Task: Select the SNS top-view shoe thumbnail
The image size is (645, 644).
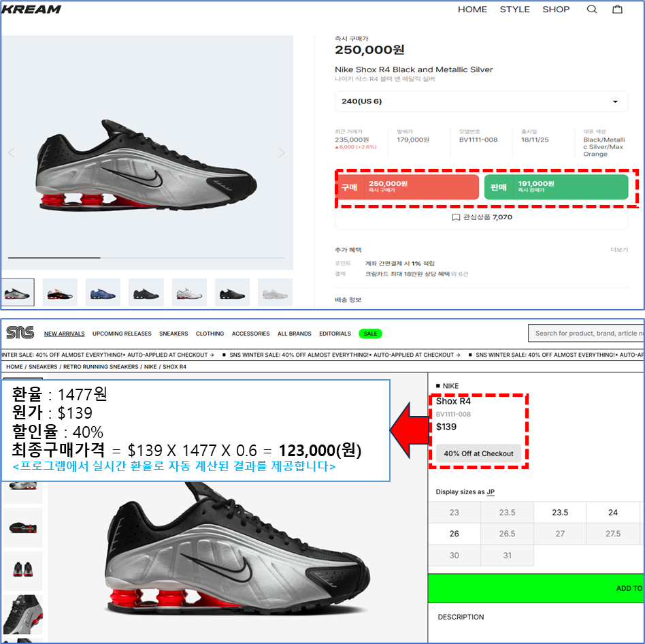Action: [23, 527]
